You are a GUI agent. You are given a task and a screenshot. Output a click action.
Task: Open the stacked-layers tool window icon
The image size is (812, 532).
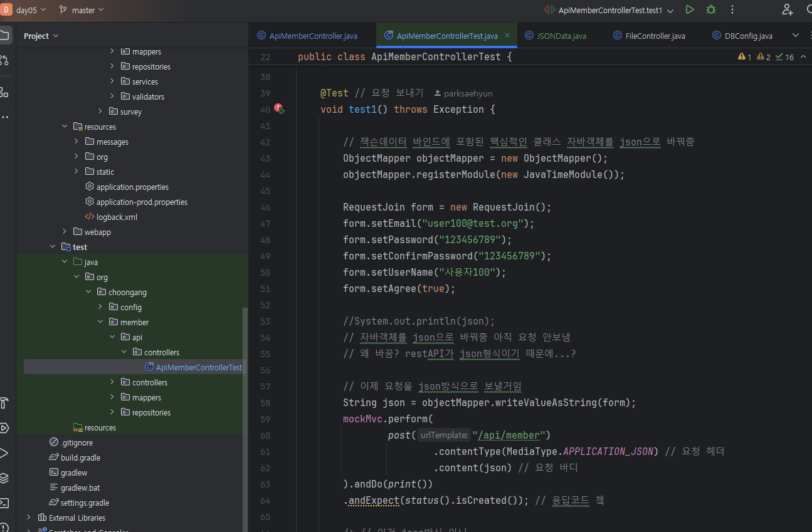[x=4, y=478]
